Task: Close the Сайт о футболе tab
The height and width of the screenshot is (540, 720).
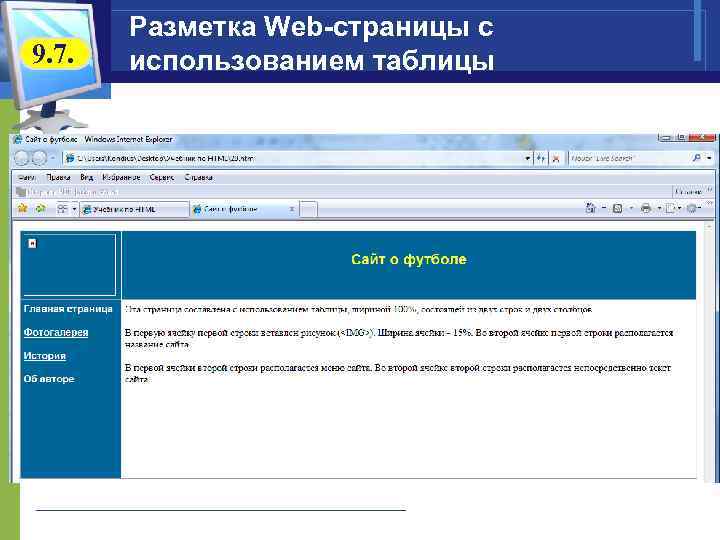Action: [x=292, y=209]
